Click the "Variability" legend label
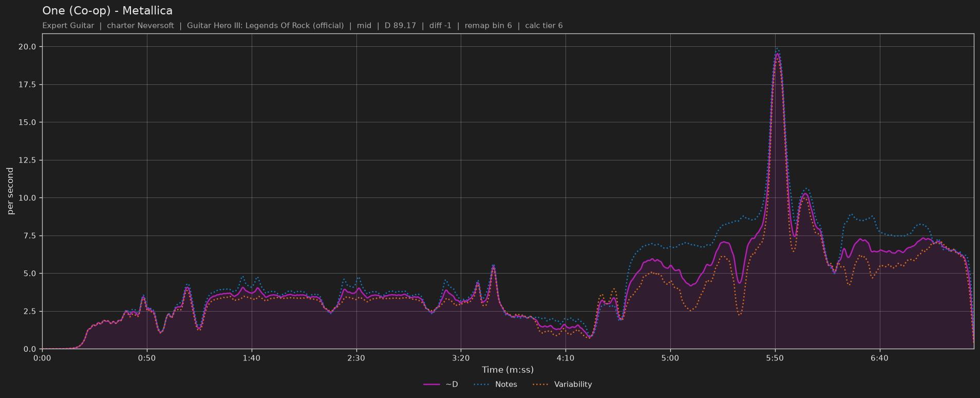 [573, 385]
